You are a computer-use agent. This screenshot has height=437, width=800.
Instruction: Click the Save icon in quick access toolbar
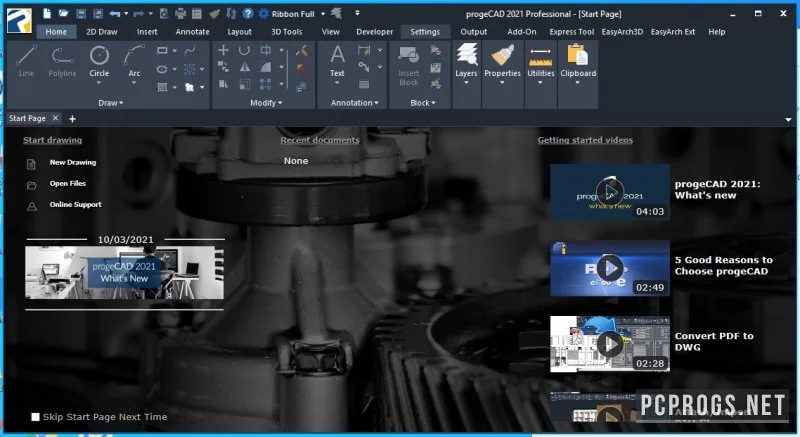tap(81, 14)
